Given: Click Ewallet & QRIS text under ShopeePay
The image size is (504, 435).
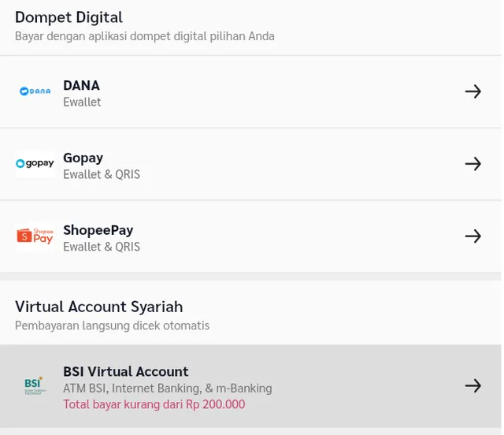Looking at the screenshot, I should coord(102,247).
